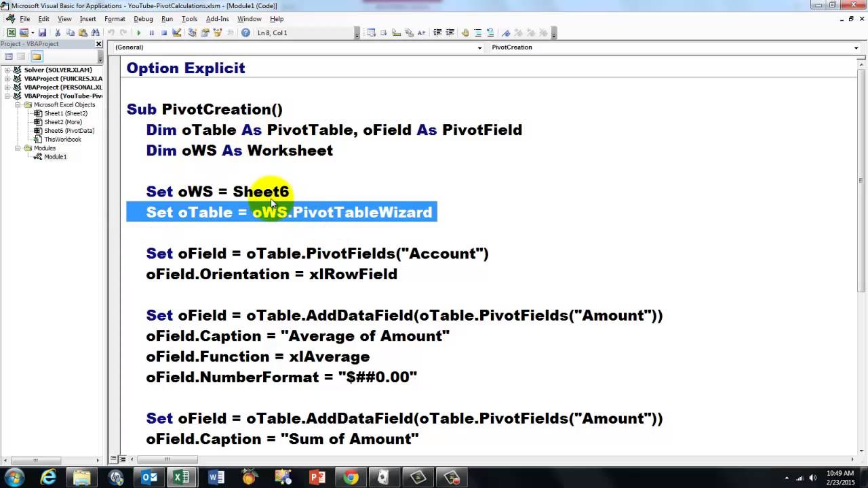The height and width of the screenshot is (488, 868).
Task: Toggle Folders icon in Project panel
Action: click(37, 56)
